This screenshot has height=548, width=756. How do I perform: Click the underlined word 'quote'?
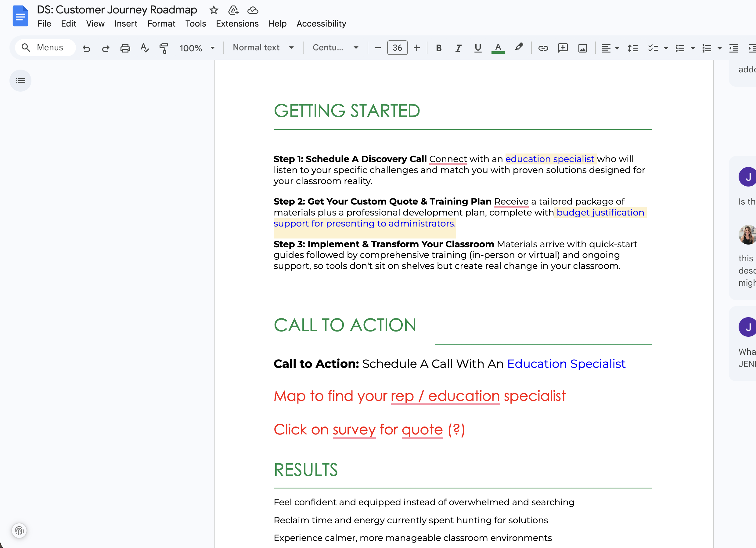[422, 430]
